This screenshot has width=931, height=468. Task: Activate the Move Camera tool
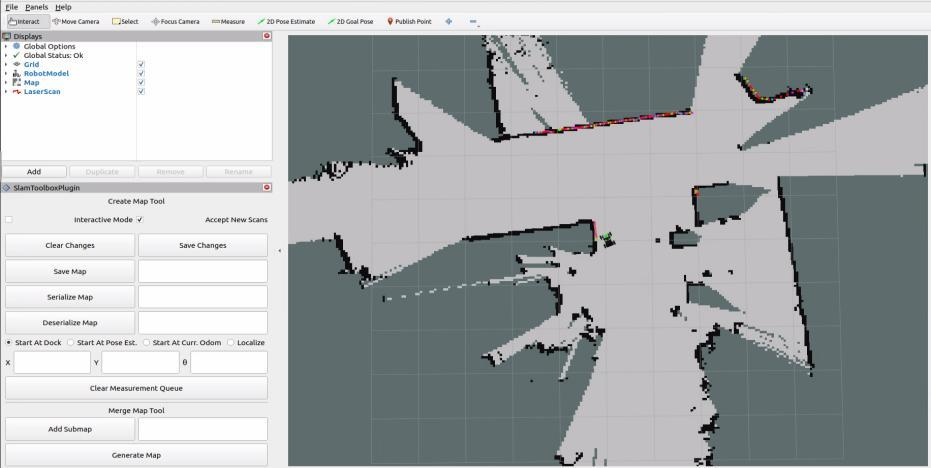(x=76, y=21)
